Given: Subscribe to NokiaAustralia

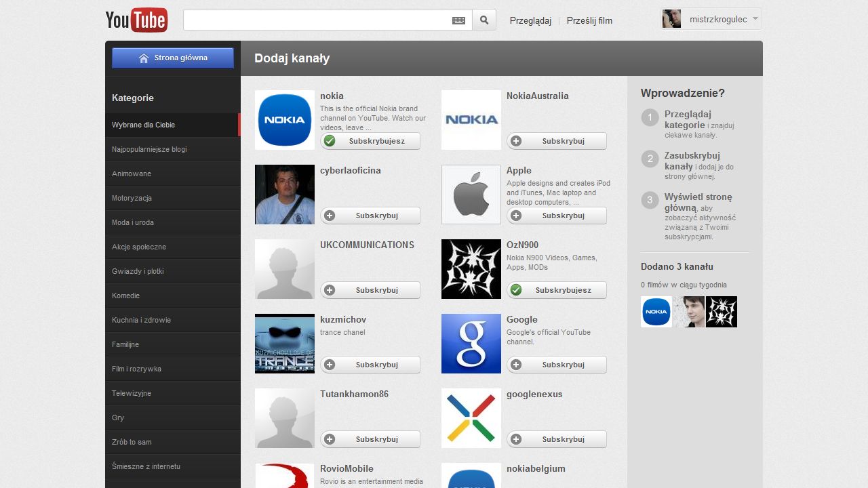Looking at the screenshot, I should (x=557, y=141).
